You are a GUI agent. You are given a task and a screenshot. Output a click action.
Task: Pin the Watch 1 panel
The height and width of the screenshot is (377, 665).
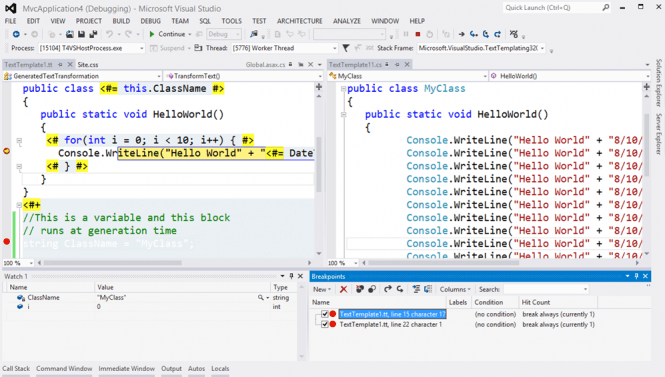click(291, 276)
